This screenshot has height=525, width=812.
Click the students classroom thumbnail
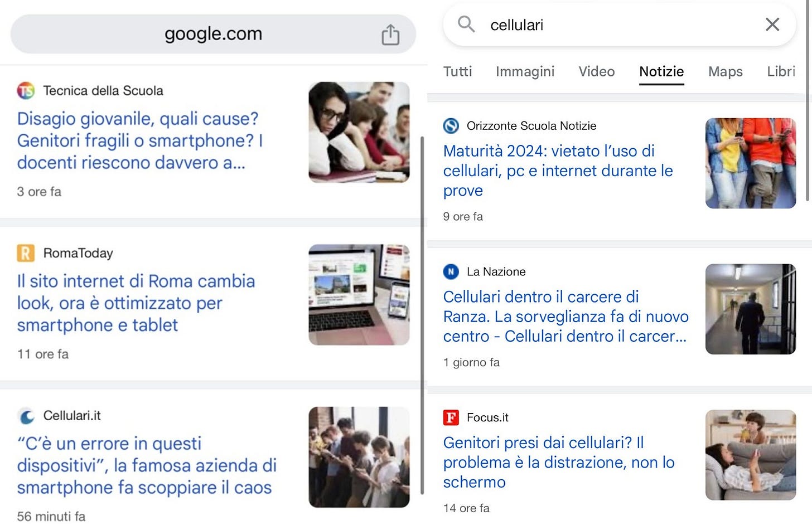click(x=359, y=132)
